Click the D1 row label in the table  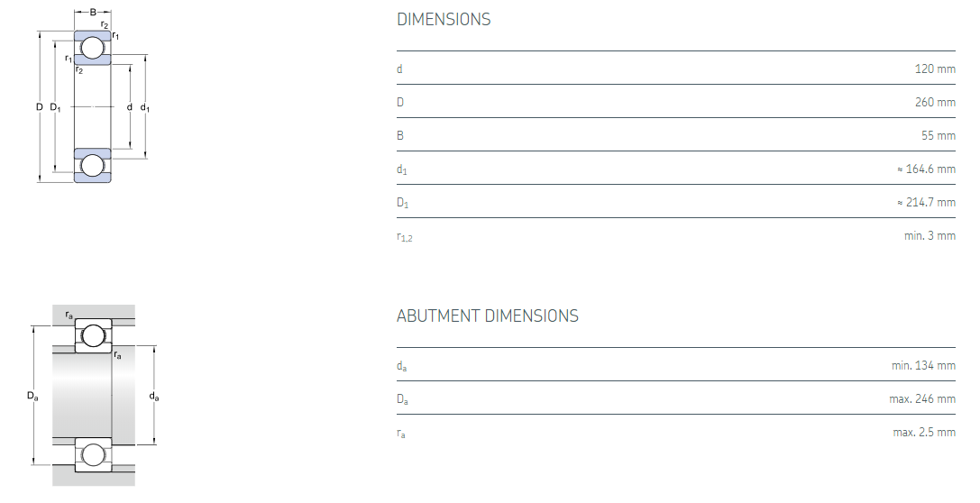coord(403,203)
